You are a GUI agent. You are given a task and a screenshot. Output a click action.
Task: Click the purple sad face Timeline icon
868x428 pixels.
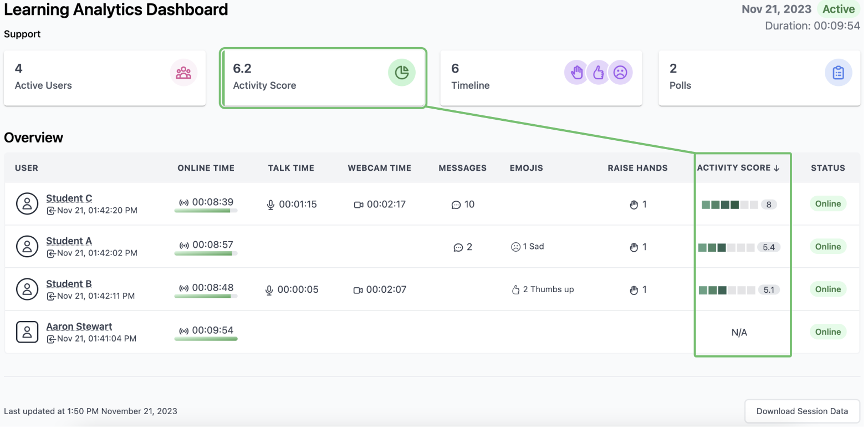[620, 73]
